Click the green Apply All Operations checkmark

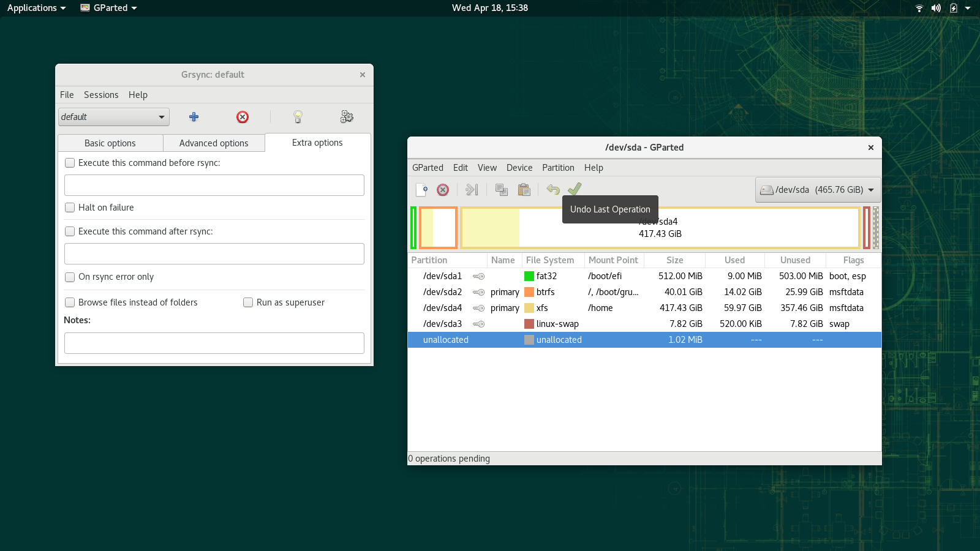[x=575, y=189]
